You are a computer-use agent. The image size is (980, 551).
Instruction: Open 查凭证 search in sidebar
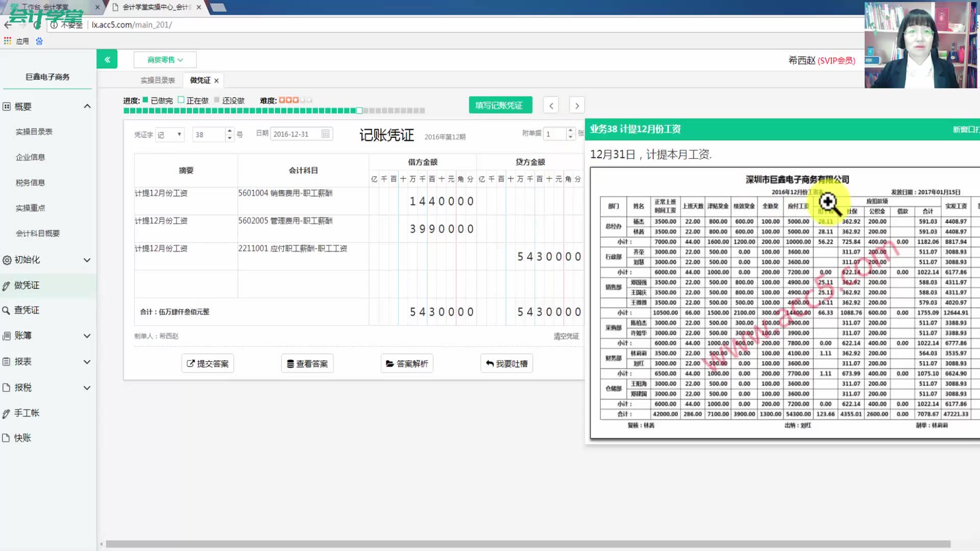click(27, 310)
